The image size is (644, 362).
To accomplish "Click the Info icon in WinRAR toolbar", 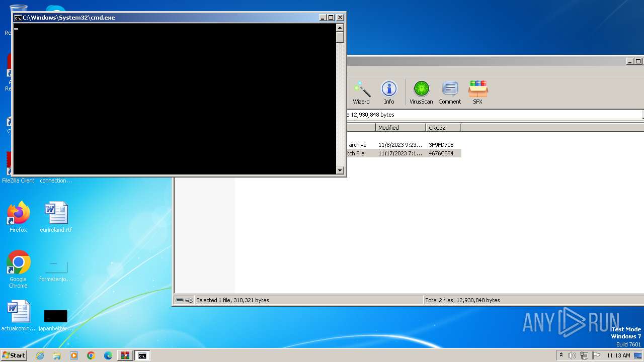I will pyautogui.click(x=389, y=93).
